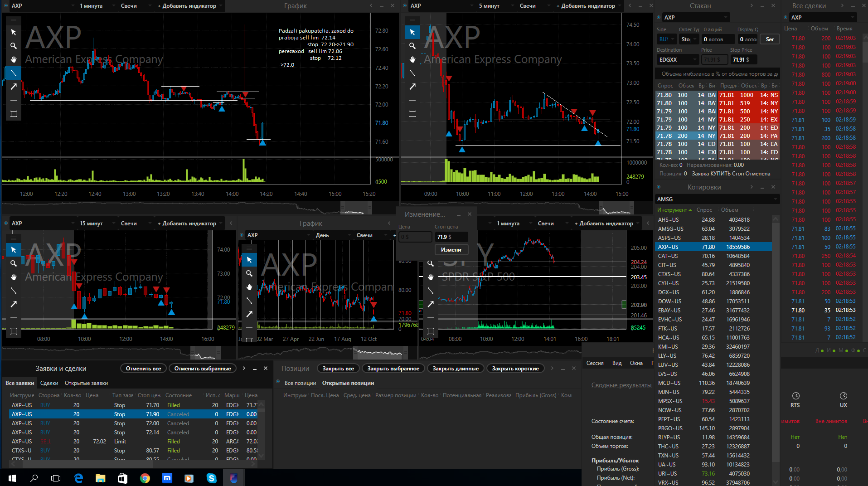
Task: Open the BUY side dropdown in Стакан
Action: tap(666, 39)
